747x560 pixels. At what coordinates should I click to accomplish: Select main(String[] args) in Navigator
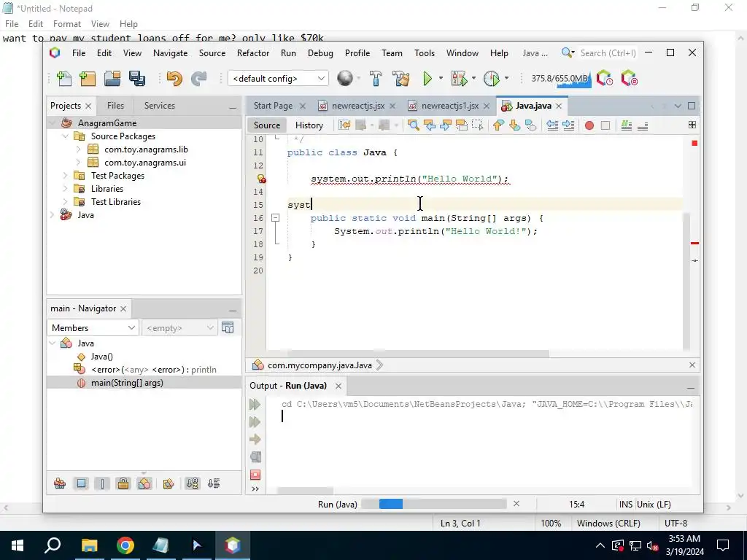click(127, 383)
